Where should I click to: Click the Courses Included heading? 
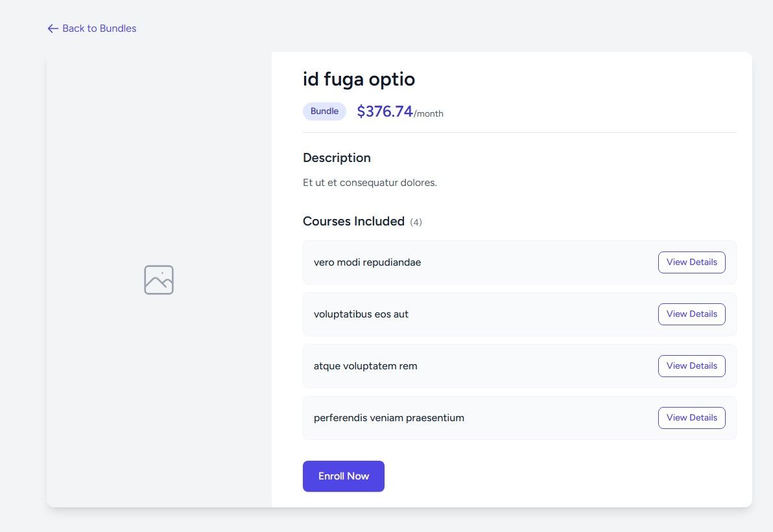tap(353, 221)
